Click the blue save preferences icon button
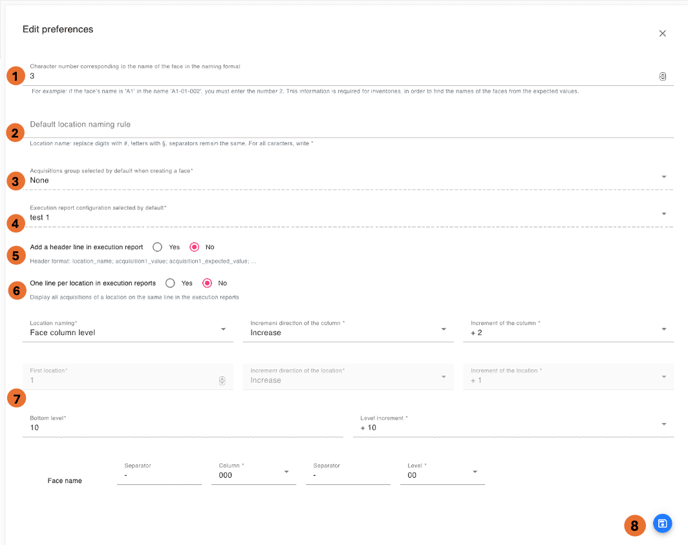This screenshot has height=545, width=688. (662, 524)
